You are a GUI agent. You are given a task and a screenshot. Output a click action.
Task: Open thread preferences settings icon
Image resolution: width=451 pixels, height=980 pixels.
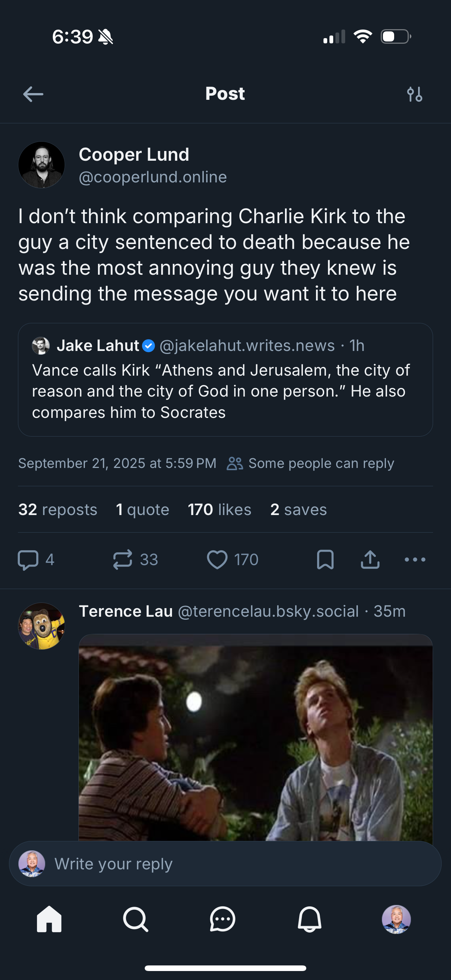414,94
